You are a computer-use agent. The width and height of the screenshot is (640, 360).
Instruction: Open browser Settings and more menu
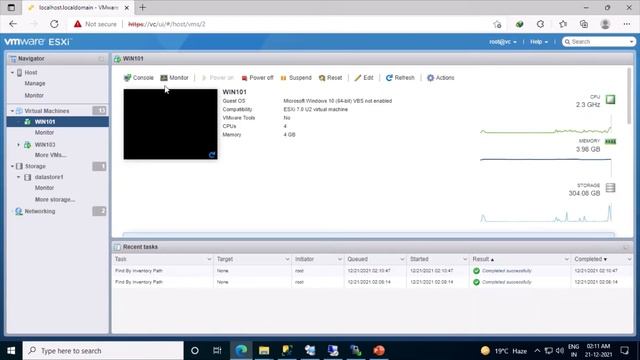pyautogui.click(x=627, y=24)
